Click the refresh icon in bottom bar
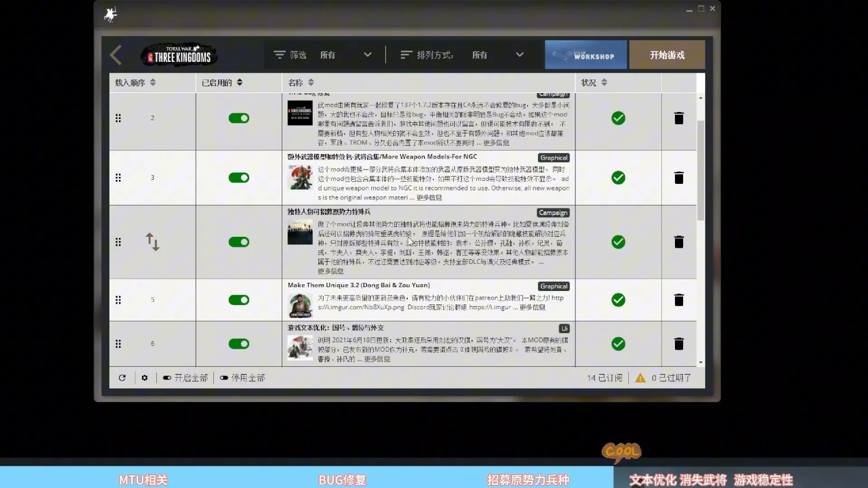 pos(122,378)
